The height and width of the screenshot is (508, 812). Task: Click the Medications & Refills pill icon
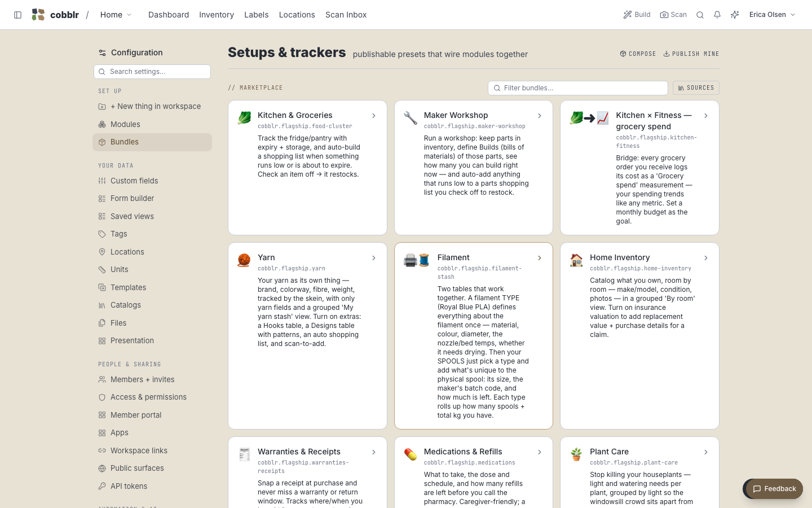(411, 454)
